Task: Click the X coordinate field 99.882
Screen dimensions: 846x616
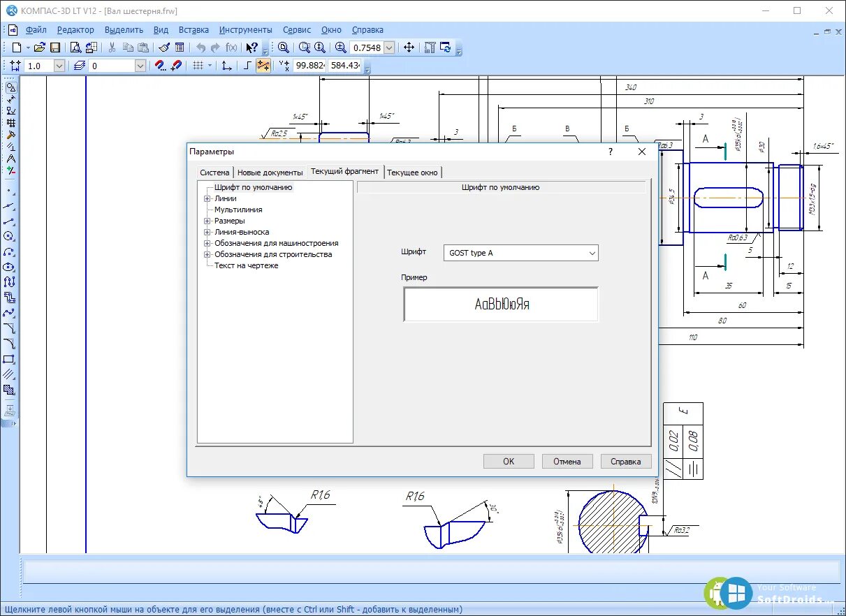Action: [x=309, y=66]
